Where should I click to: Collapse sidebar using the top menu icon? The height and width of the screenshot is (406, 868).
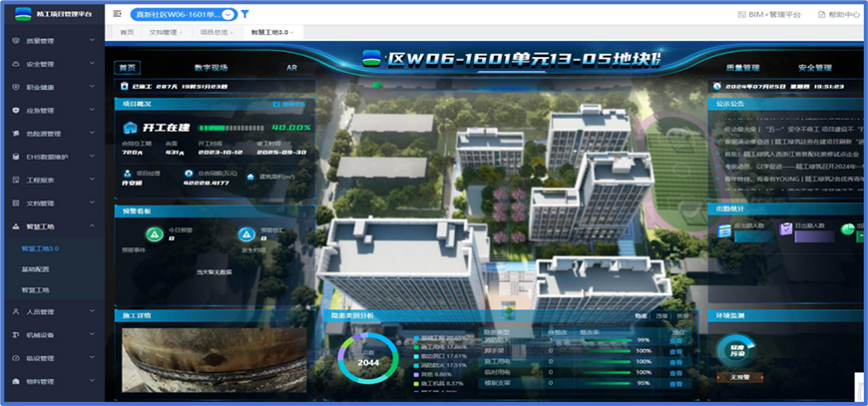click(x=118, y=14)
